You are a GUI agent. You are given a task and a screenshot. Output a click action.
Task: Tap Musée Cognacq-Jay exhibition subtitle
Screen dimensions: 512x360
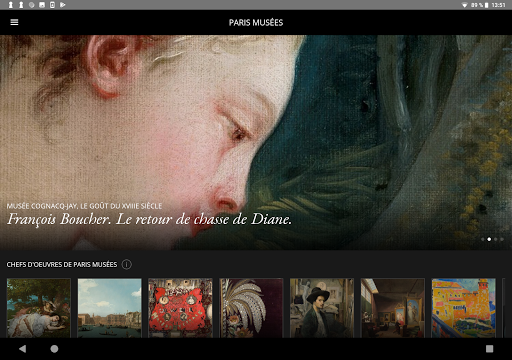coord(84,206)
